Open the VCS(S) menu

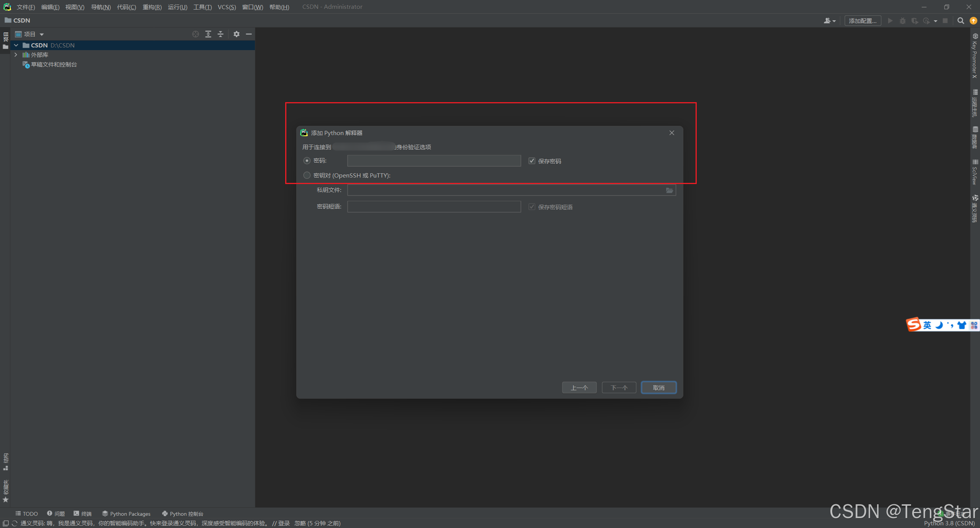[227, 7]
